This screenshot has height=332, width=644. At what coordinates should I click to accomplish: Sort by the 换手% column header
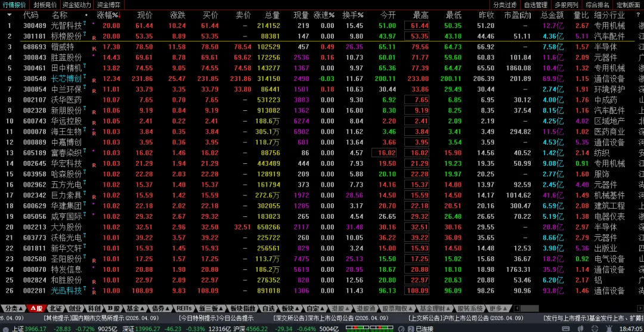[x=353, y=15]
